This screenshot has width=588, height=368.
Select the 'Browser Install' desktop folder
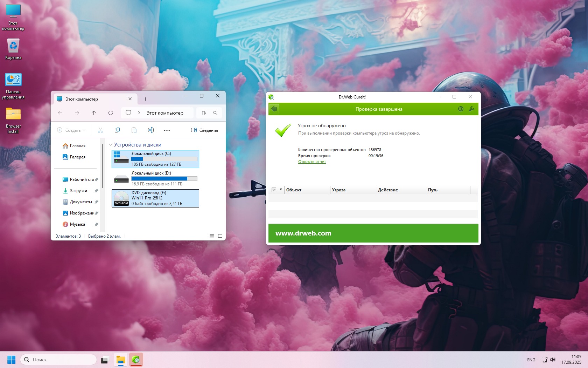[13, 121]
